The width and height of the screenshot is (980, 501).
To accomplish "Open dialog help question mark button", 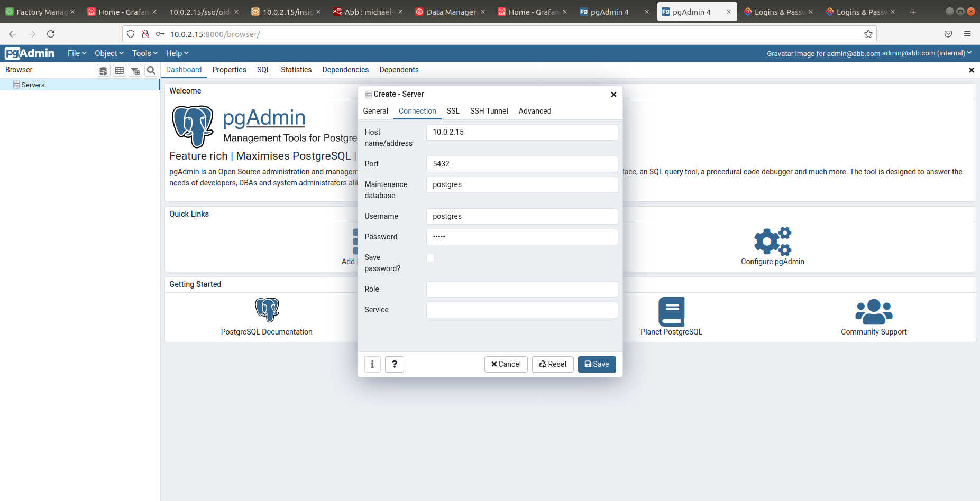I will (x=395, y=364).
